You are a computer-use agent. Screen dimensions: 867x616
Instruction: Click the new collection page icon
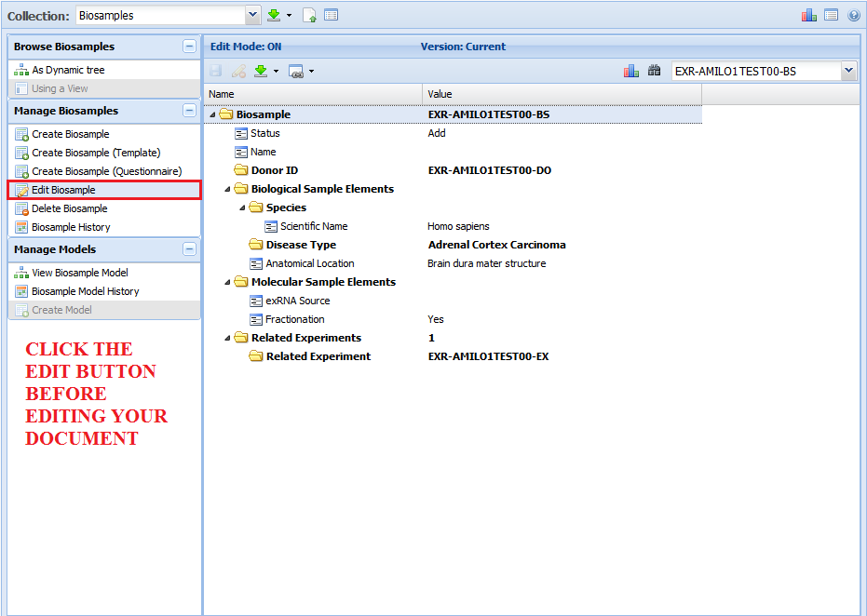(x=310, y=16)
